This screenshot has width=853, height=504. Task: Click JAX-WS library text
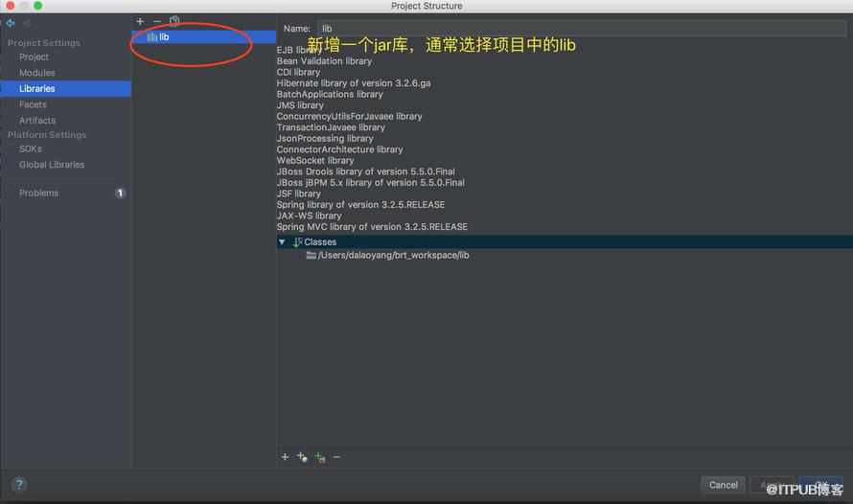(x=309, y=216)
